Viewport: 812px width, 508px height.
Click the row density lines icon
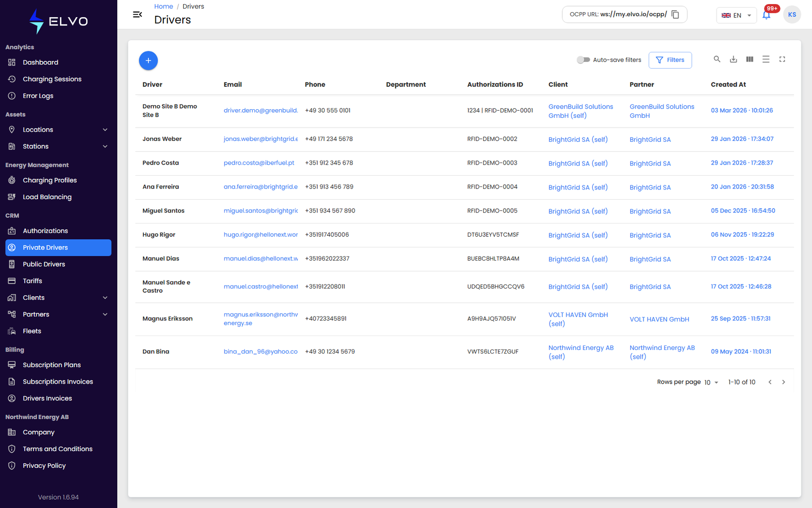pyautogui.click(x=766, y=59)
